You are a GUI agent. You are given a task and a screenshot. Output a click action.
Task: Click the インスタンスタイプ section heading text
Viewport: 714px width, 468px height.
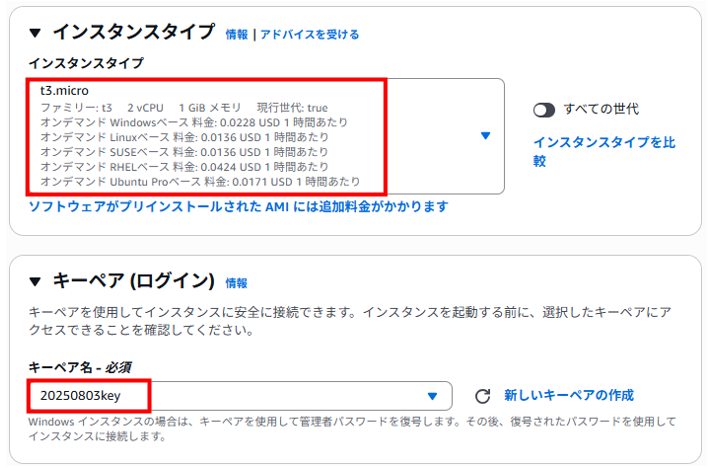coord(133,32)
